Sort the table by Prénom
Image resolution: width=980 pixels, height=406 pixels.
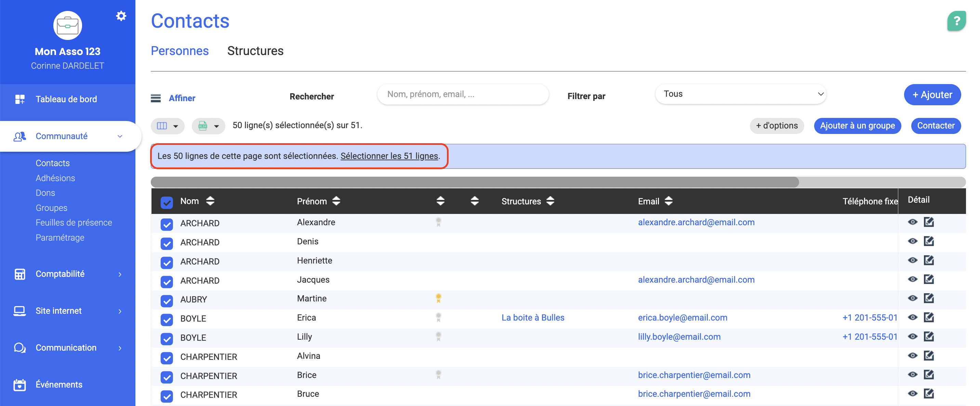click(336, 201)
